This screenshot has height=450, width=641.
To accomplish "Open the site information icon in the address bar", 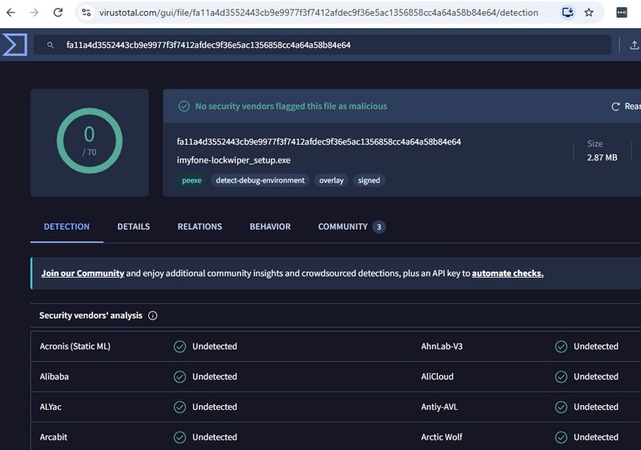I will tap(86, 13).
